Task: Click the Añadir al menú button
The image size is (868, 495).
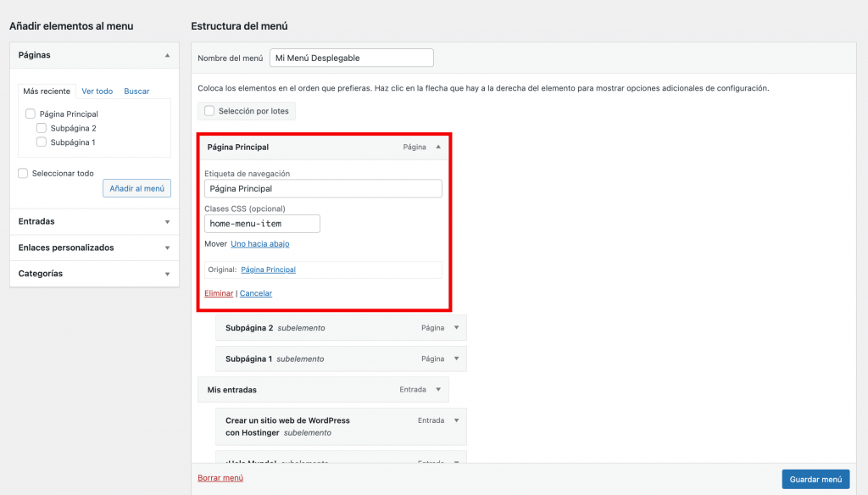Action: point(136,188)
